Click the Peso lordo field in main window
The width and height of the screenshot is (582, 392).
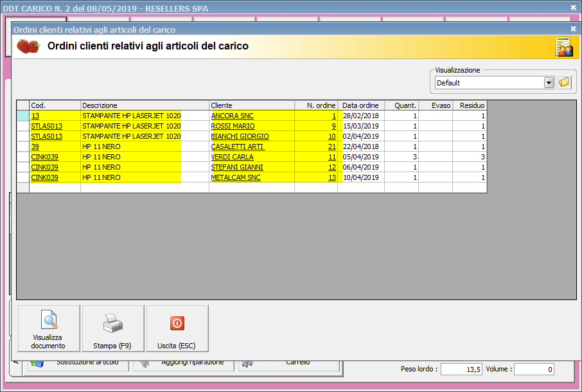(461, 370)
